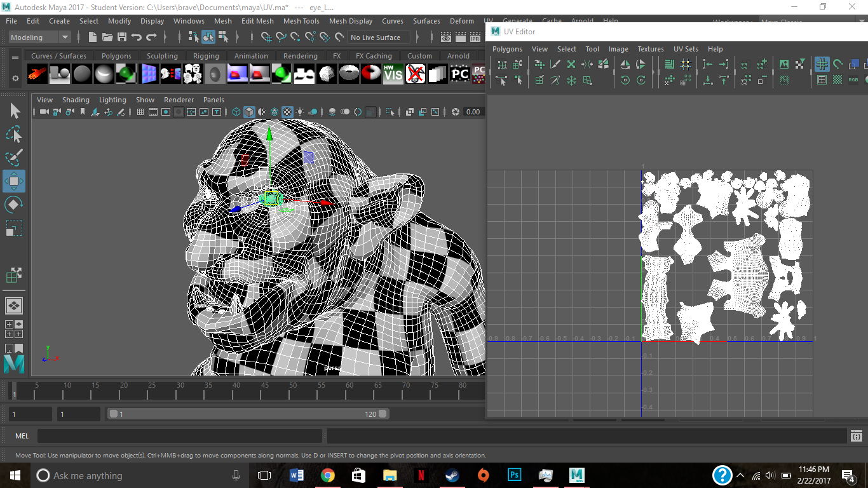
Task: Open the Script Editor from the command line bar
Action: click(856, 436)
